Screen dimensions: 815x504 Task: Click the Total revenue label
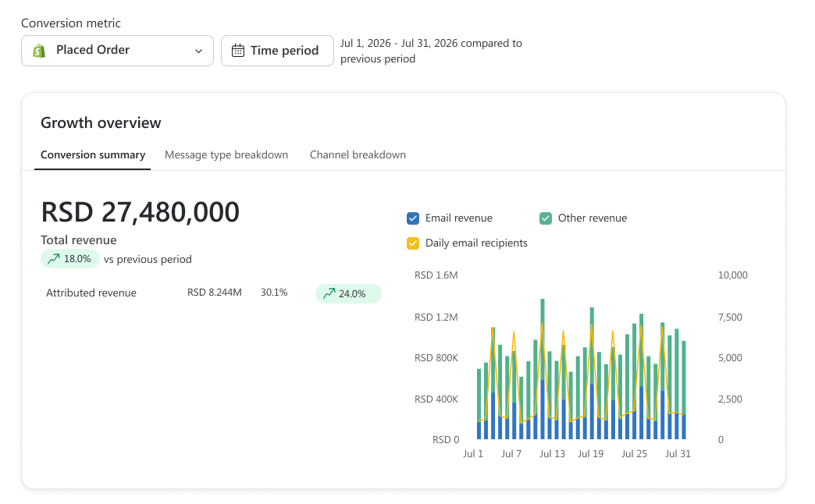tap(79, 240)
